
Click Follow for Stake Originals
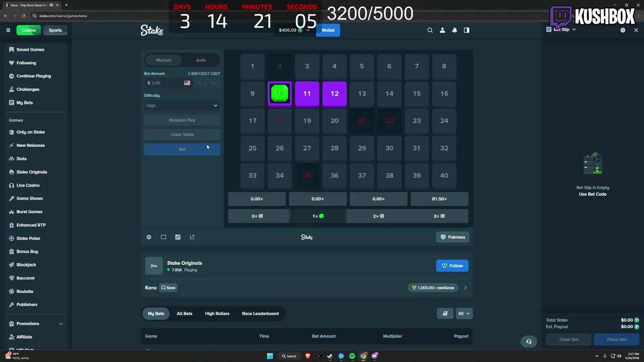(452, 265)
